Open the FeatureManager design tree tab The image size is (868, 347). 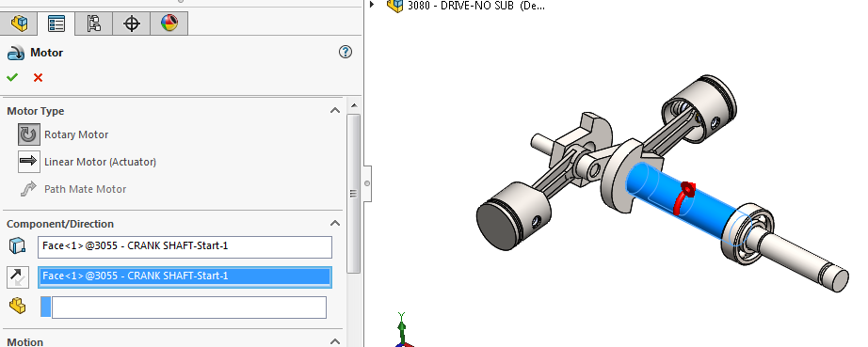19,24
